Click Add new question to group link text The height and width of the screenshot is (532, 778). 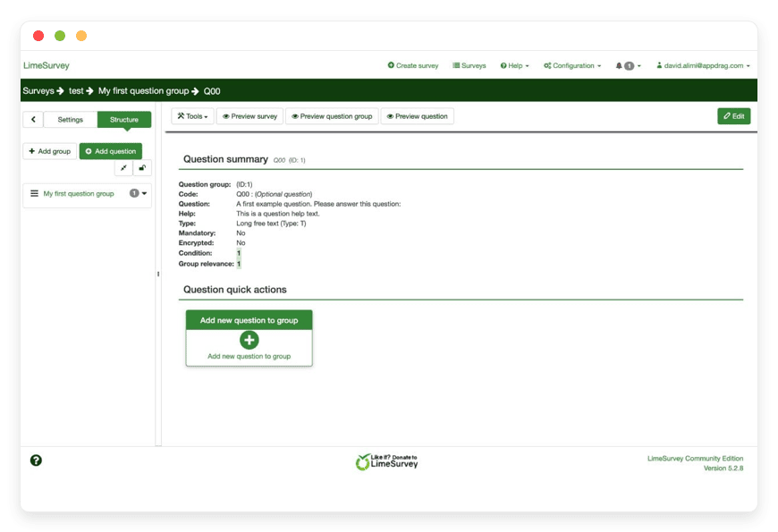pos(249,357)
